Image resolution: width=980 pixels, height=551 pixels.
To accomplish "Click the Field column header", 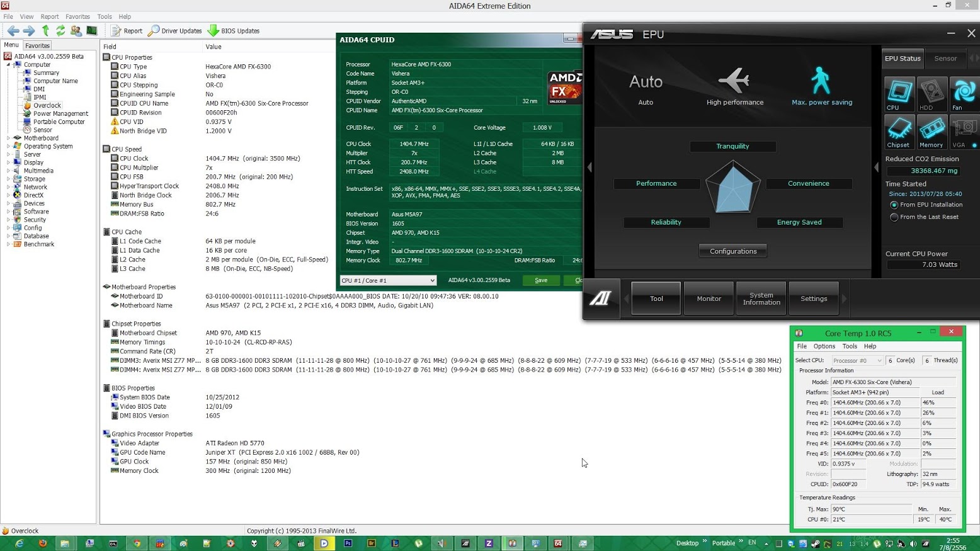I will click(110, 47).
